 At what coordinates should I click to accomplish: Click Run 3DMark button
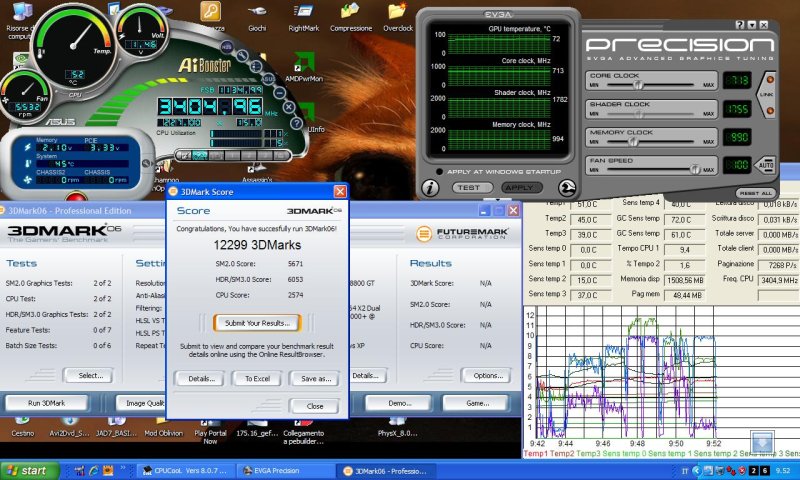pyautogui.click(x=46, y=403)
